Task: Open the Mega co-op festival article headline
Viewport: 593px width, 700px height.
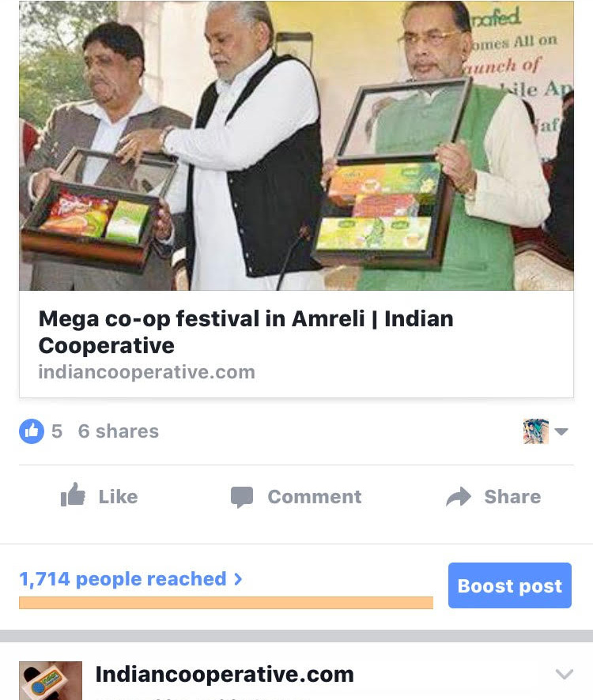Action: point(246,332)
